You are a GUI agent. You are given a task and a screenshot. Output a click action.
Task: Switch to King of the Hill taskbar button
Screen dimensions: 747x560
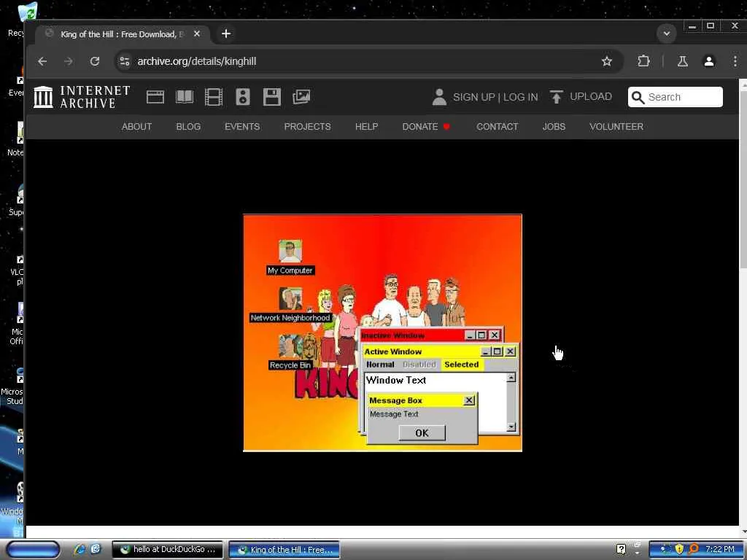(285, 550)
